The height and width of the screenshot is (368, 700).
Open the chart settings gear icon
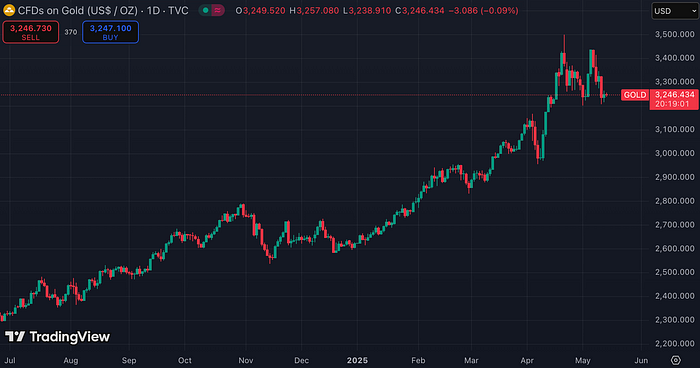675,360
